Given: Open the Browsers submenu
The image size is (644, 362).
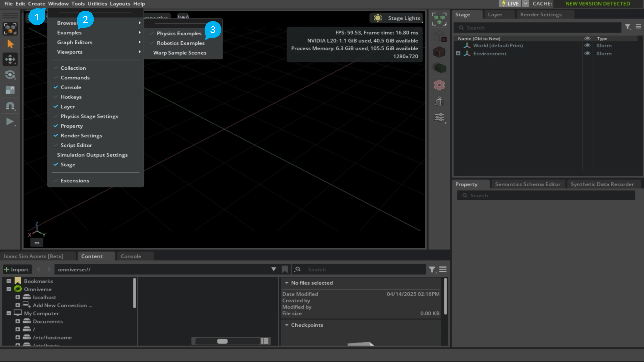Looking at the screenshot, I should click(x=95, y=23).
